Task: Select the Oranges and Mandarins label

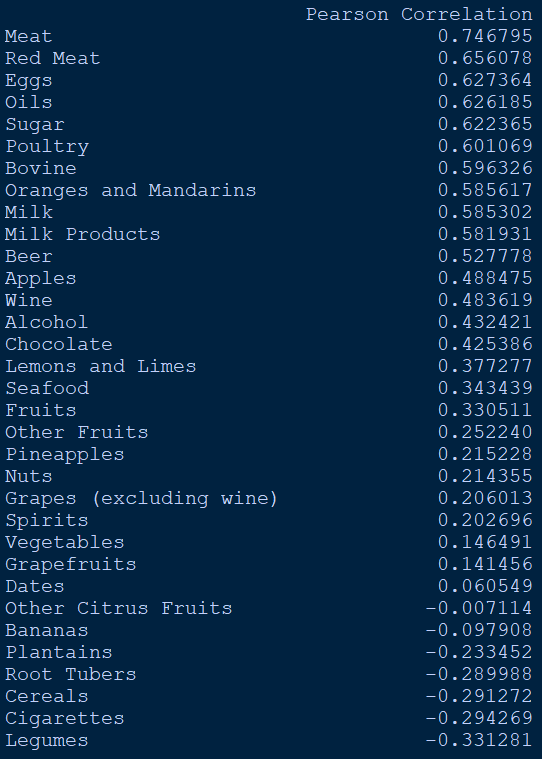Action: tap(131, 190)
